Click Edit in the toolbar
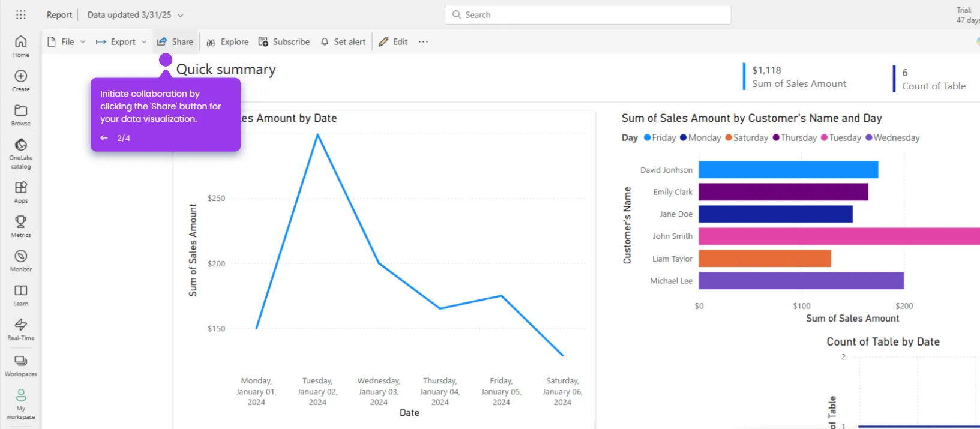Viewport: 980px width, 429px height. click(x=393, y=42)
